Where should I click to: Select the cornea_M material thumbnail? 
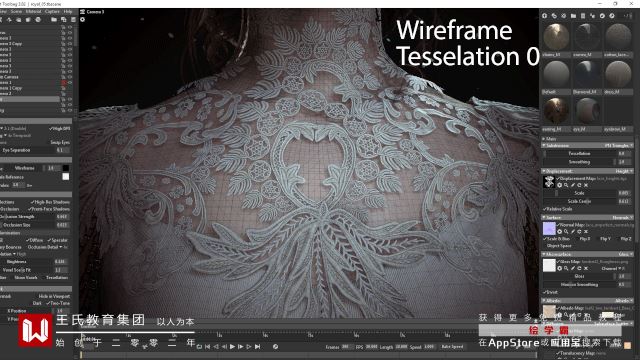(x=587, y=37)
